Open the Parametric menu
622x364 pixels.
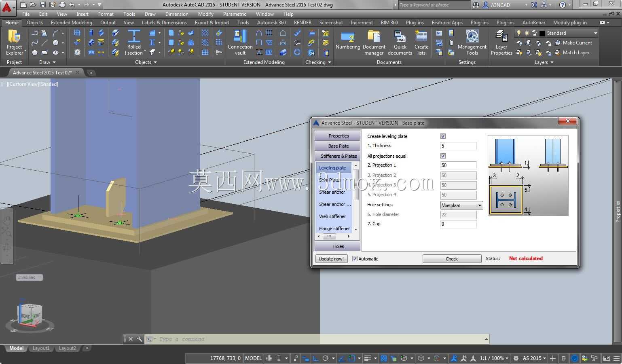coord(235,14)
